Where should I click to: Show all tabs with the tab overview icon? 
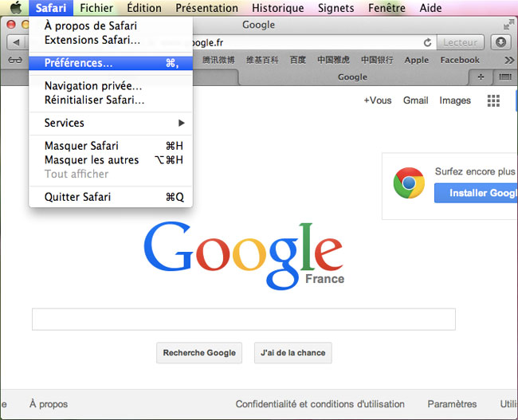[505, 77]
